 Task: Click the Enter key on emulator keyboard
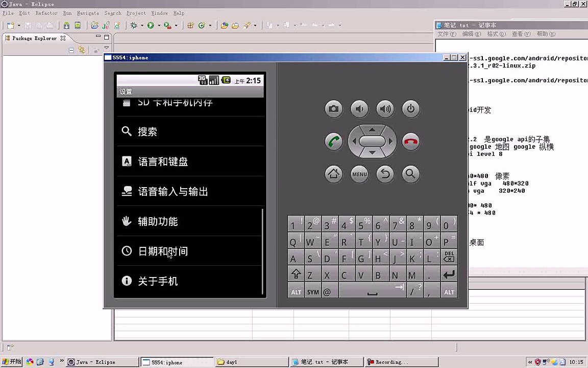(449, 274)
